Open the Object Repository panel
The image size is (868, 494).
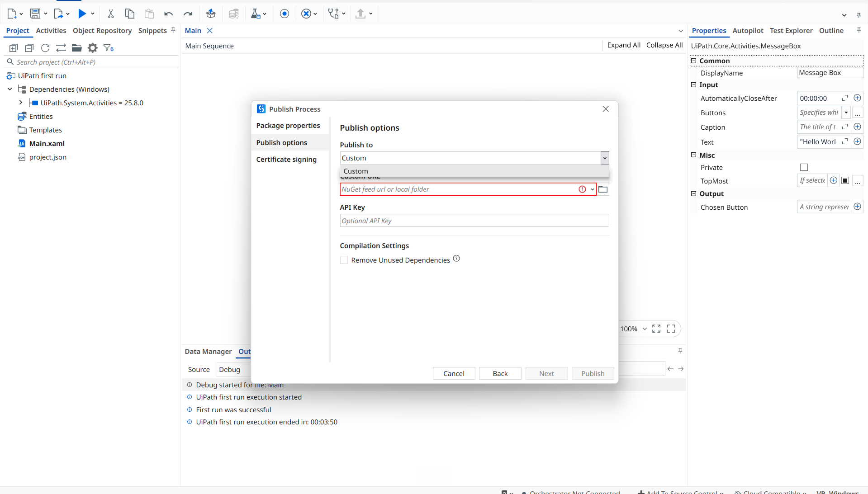coord(102,30)
